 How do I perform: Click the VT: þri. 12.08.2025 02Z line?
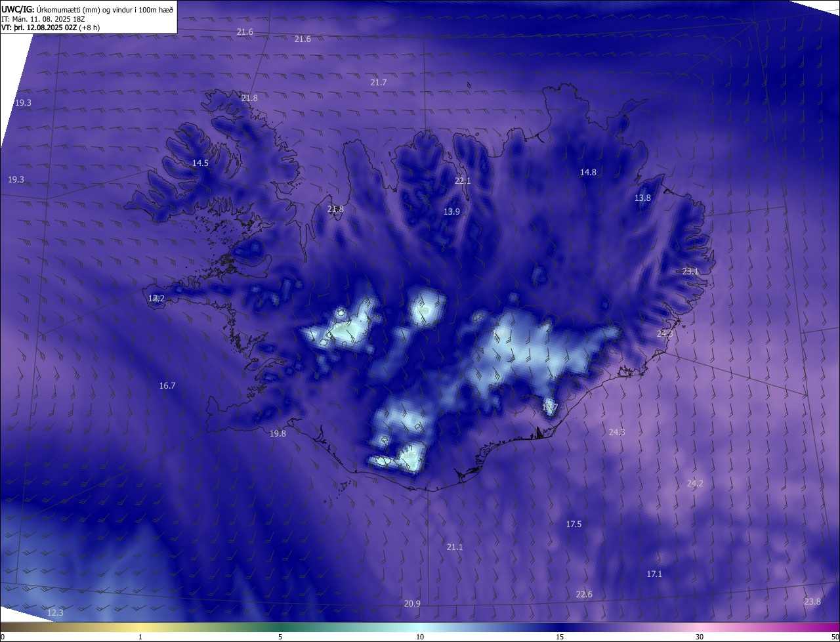coord(51,28)
